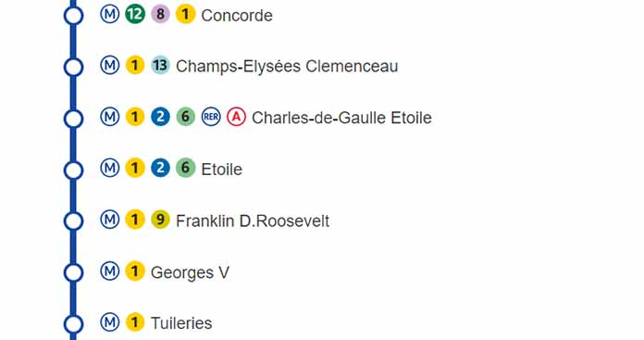This screenshot has width=644, height=340.
Task: Click the Metro M icon at Concorde
Action: click(110, 15)
